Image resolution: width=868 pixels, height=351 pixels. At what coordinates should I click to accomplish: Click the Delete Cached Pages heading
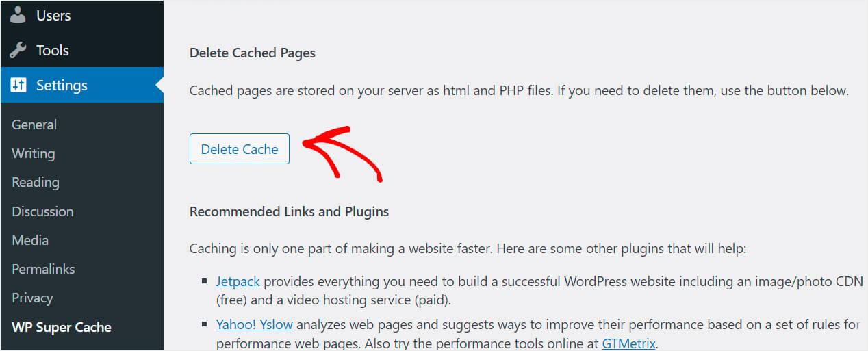[x=253, y=53]
